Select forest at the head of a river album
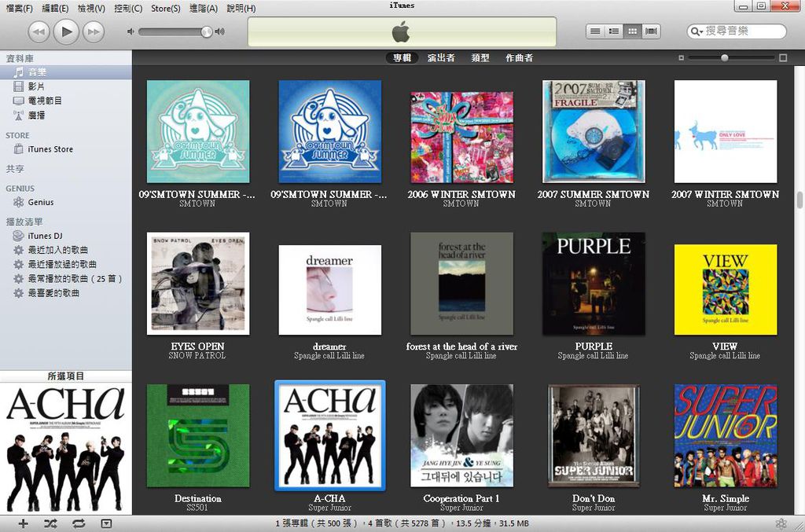This screenshot has height=532, width=805. coord(461,284)
